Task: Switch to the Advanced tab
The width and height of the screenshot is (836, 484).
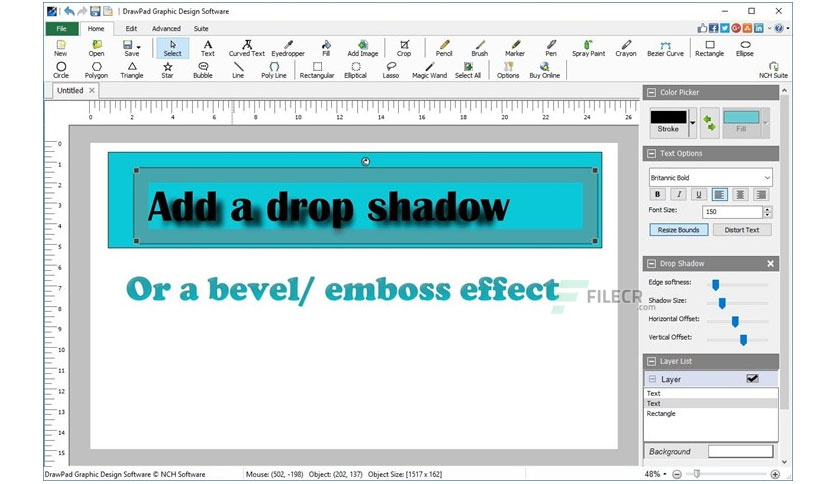Action: tap(166, 29)
